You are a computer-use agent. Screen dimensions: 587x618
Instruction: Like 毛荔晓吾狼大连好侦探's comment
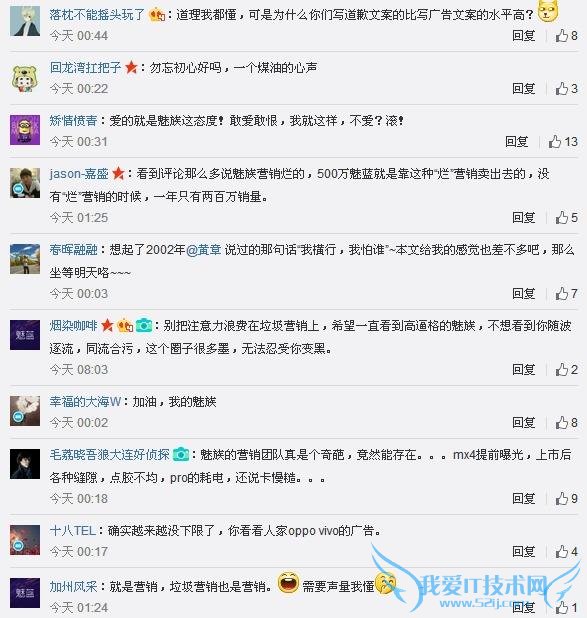pyautogui.click(x=567, y=499)
